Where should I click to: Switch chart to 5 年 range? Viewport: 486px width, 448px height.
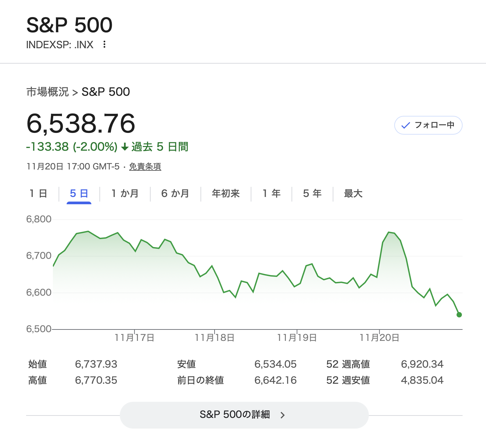pyautogui.click(x=312, y=194)
